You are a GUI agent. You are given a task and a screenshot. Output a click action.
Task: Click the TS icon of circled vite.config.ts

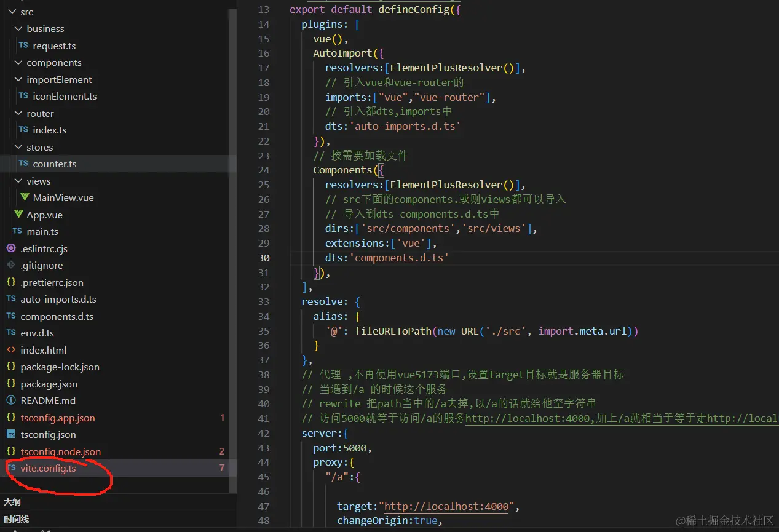click(10, 468)
